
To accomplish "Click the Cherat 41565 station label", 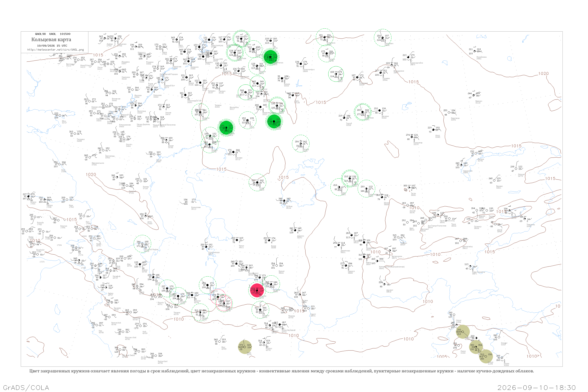I will pyautogui.click(x=463, y=352).
